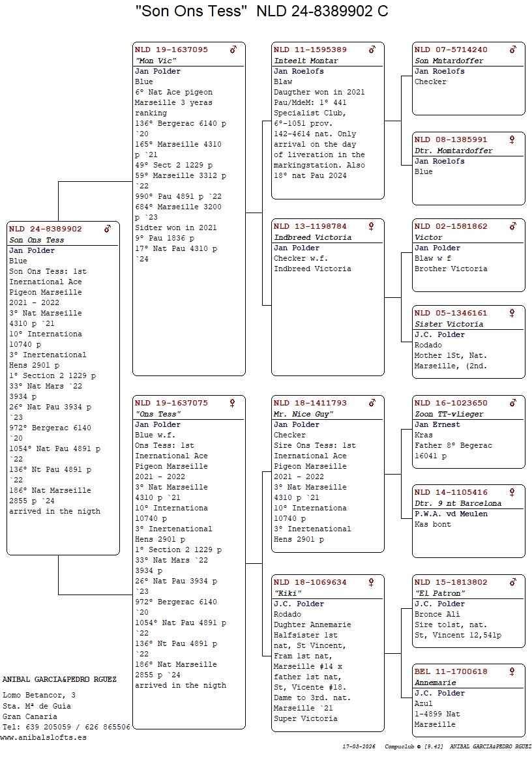Click the male symbol on El Patron's box
Viewport: 532px width, 764px height.
pyautogui.click(x=513, y=582)
